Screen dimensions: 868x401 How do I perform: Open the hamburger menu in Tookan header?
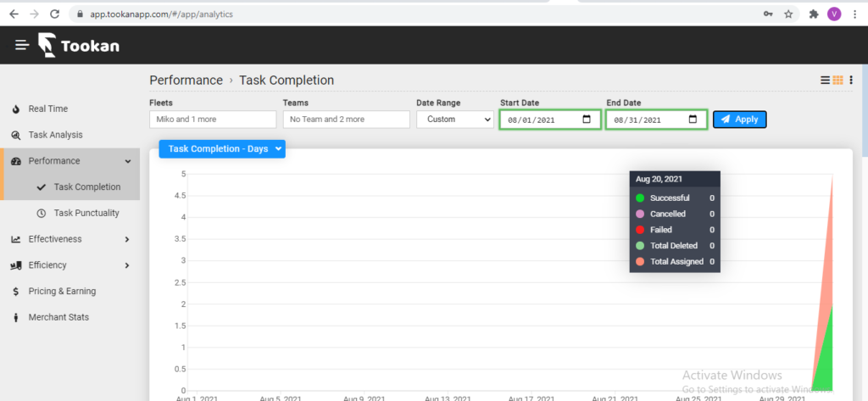tap(22, 45)
